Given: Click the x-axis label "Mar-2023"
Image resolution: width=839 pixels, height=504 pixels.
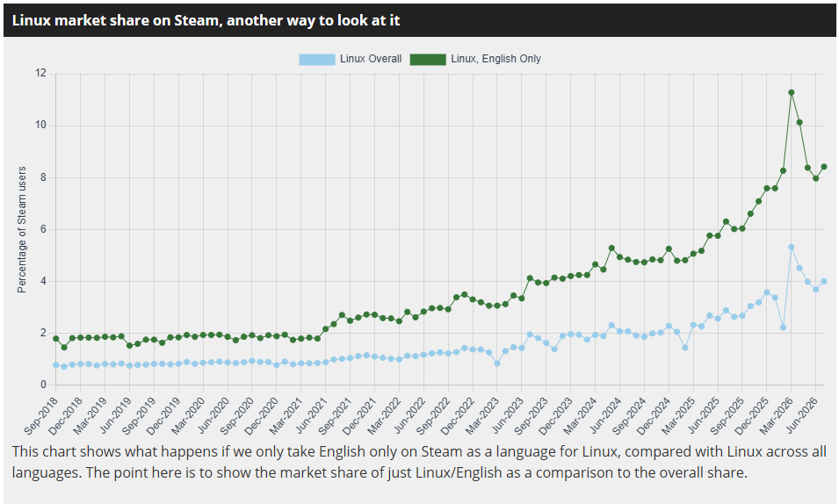Looking at the screenshot, I should coord(483,415).
